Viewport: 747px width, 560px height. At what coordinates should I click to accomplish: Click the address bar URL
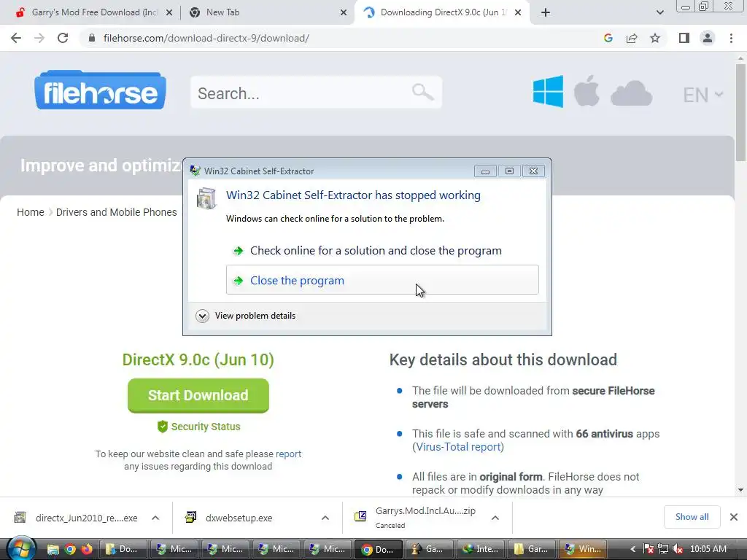click(206, 38)
